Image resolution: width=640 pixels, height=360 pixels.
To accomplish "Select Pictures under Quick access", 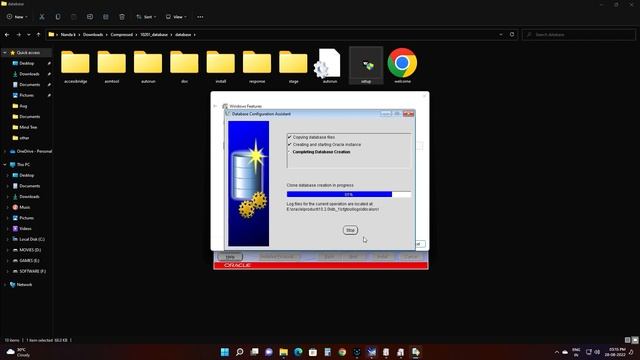I will point(27,95).
